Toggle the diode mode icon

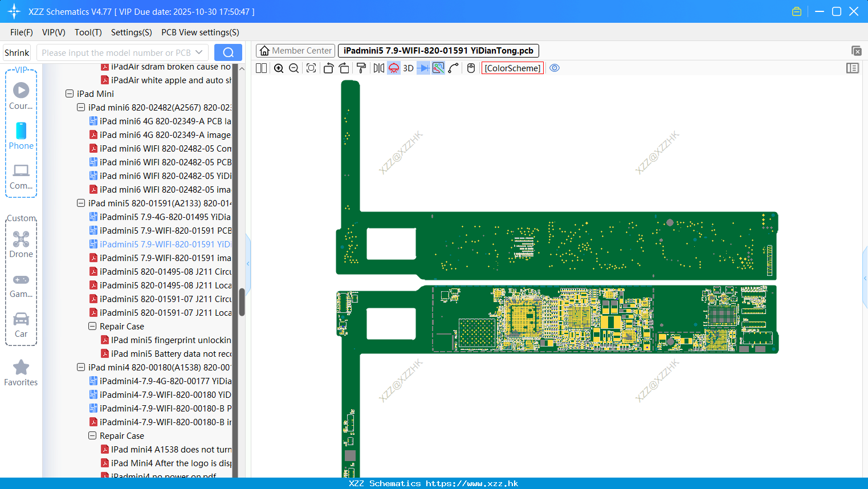pyautogui.click(x=423, y=68)
